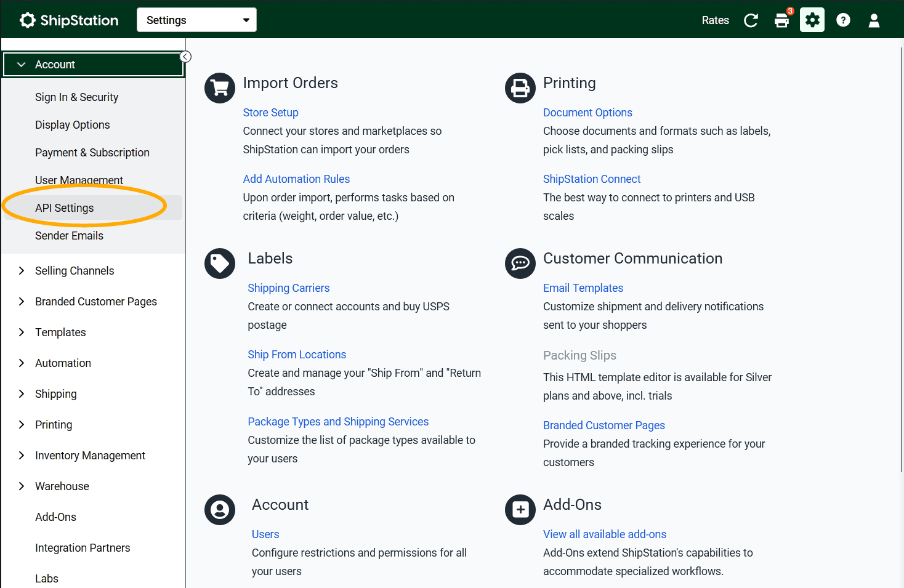The width and height of the screenshot is (904, 588).
Task: Open Branded Customer Pages link in content
Action: coord(604,425)
